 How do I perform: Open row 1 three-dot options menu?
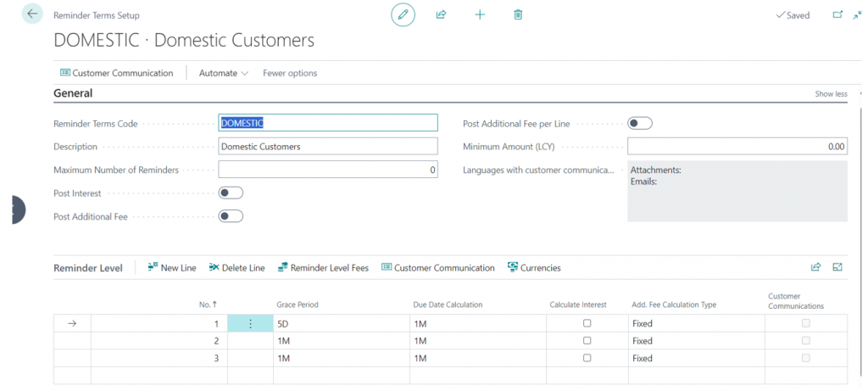pos(250,323)
